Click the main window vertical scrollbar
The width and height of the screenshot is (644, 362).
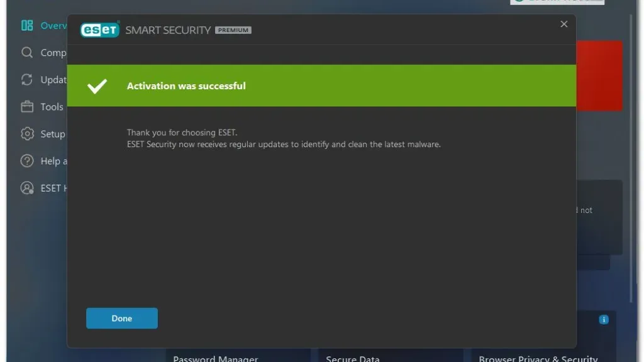tap(631, 158)
